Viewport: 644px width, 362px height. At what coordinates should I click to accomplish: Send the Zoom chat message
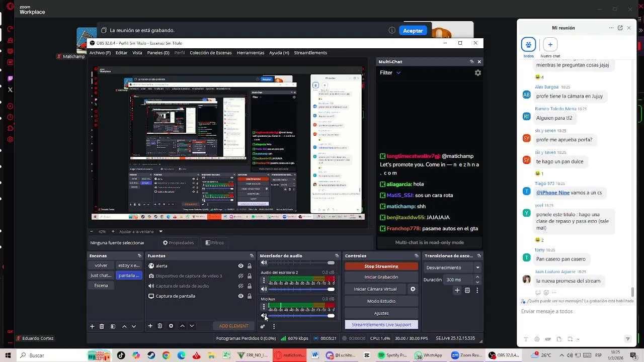(627, 339)
